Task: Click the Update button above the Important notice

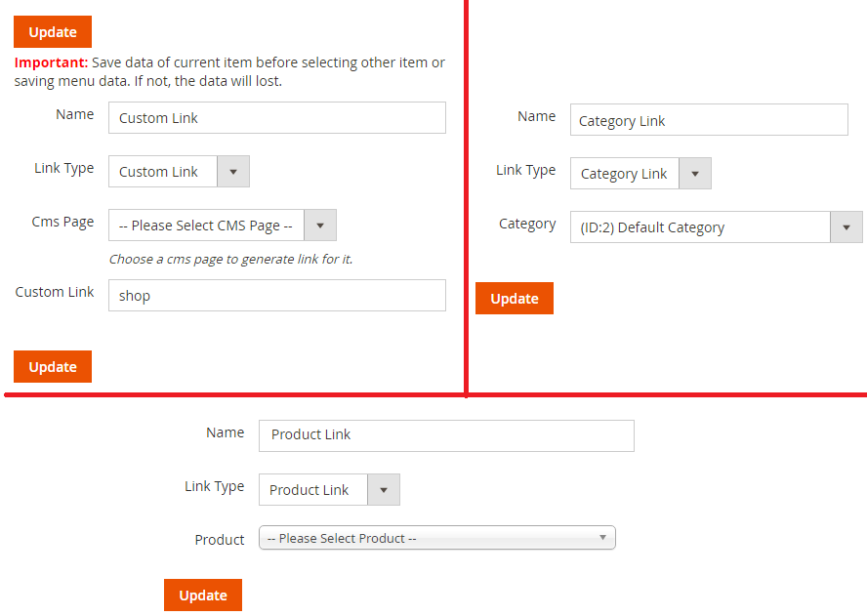Action: tap(53, 32)
